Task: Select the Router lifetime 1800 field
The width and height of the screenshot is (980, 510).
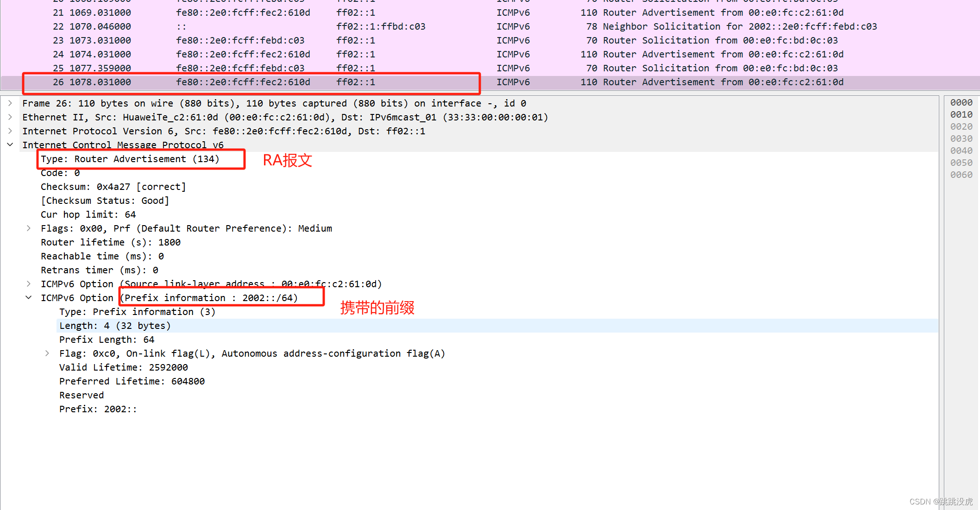Action: [110, 243]
